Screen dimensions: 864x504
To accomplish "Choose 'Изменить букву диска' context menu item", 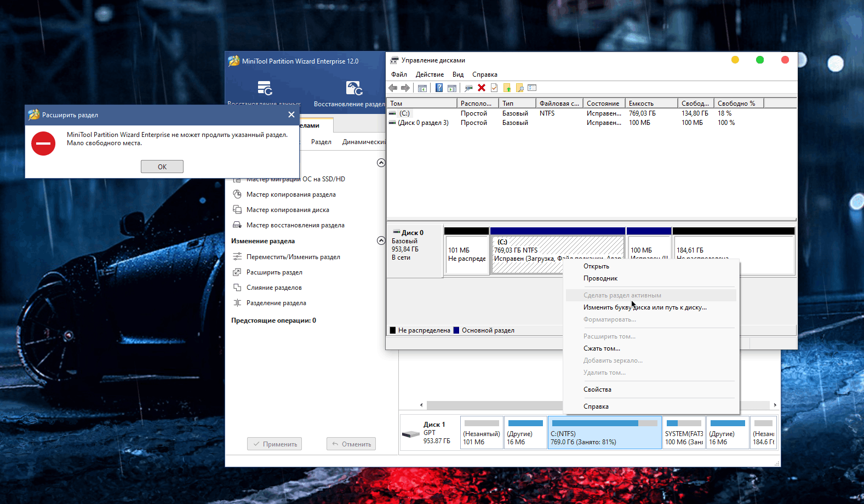I will click(651, 307).
